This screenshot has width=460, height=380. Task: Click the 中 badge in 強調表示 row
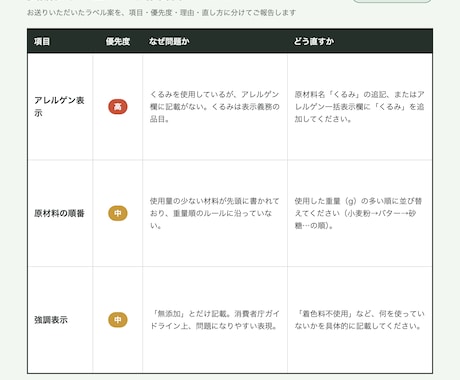pyautogui.click(x=118, y=320)
